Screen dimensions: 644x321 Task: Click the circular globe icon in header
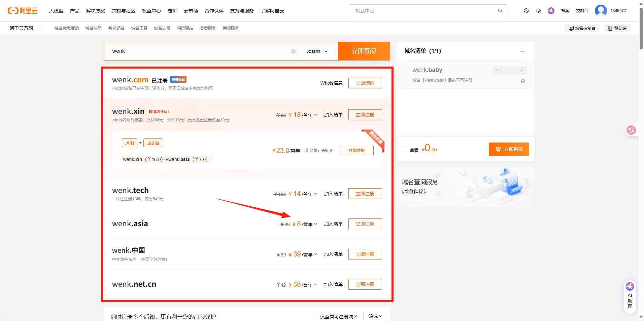click(526, 11)
